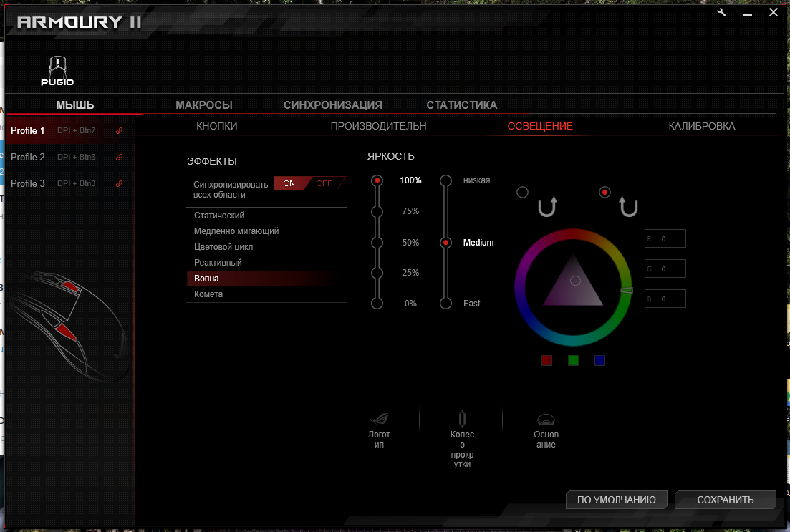Click the link icon beside Profile 3
This screenshot has width=790, height=532.
pos(120,184)
